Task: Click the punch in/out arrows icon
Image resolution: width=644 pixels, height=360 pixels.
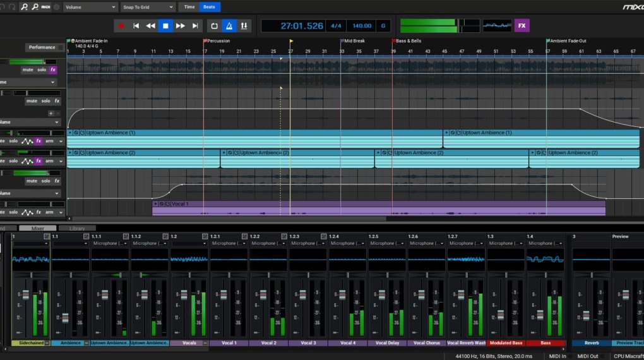Action: 244,26
